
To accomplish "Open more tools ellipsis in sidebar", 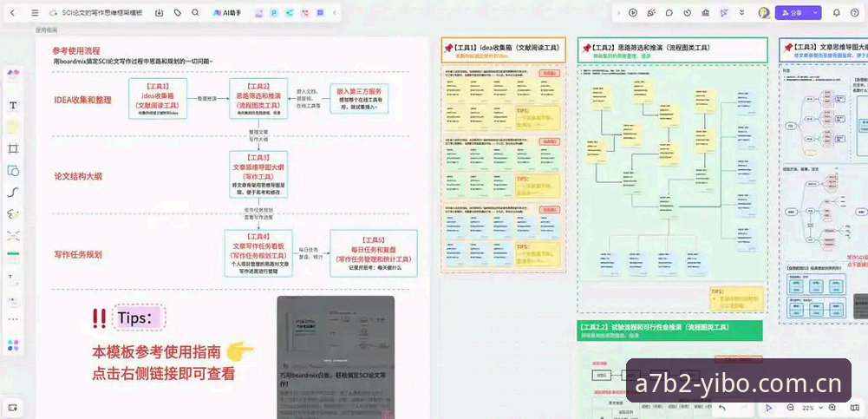I will [13, 319].
